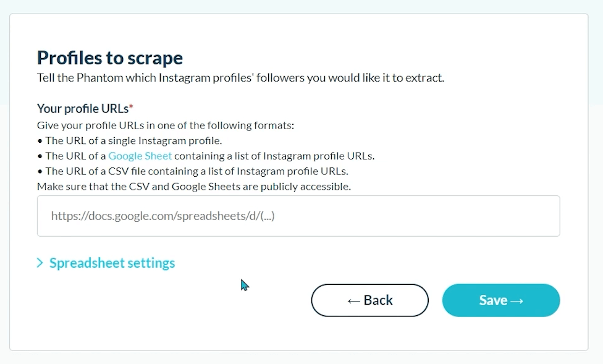This screenshot has width=603, height=364.
Task: Click the bullet dot before single profile line
Action: click(40, 142)
